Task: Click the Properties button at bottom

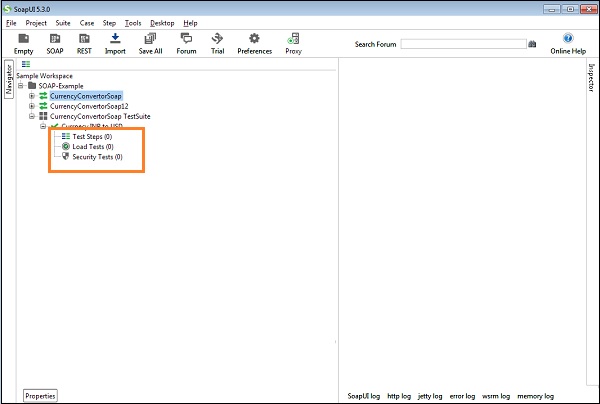Action: 40,396
